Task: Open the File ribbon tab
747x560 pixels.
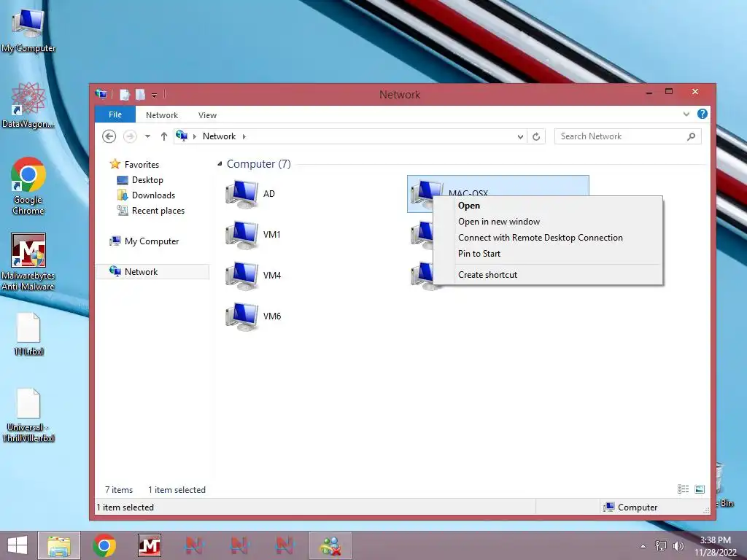Action: (x=115, y=114)
